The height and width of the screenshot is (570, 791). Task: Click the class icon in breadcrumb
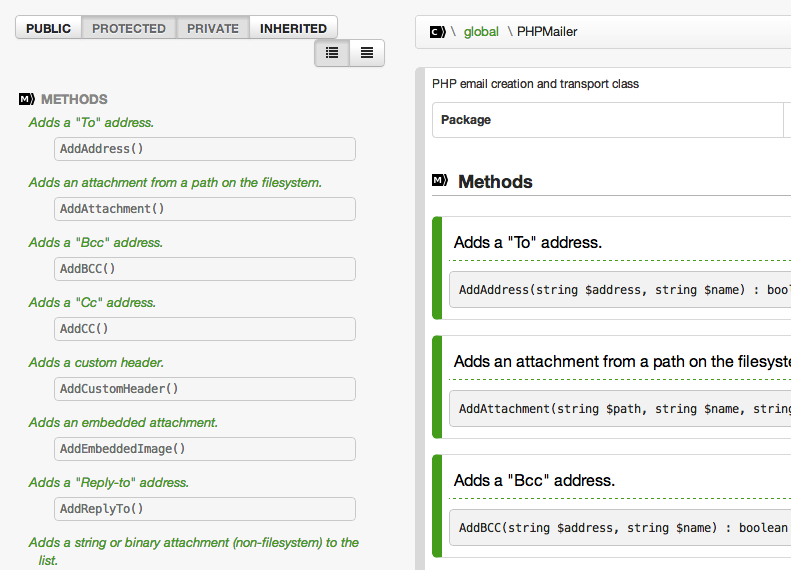pyautogui.click(x=437, y=32)
